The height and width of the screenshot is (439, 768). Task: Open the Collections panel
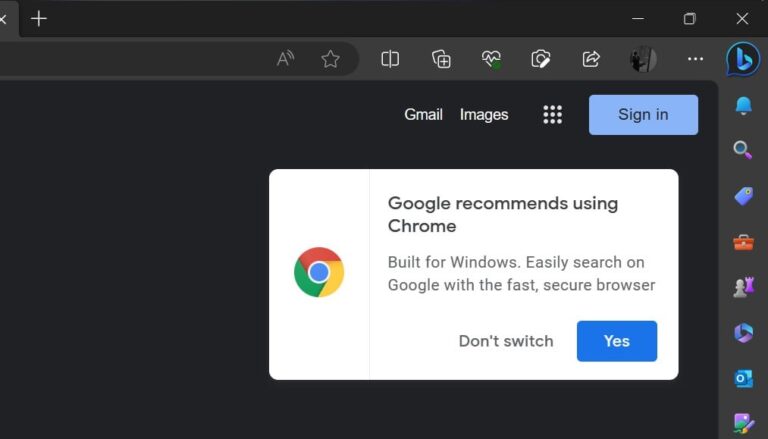441,59
